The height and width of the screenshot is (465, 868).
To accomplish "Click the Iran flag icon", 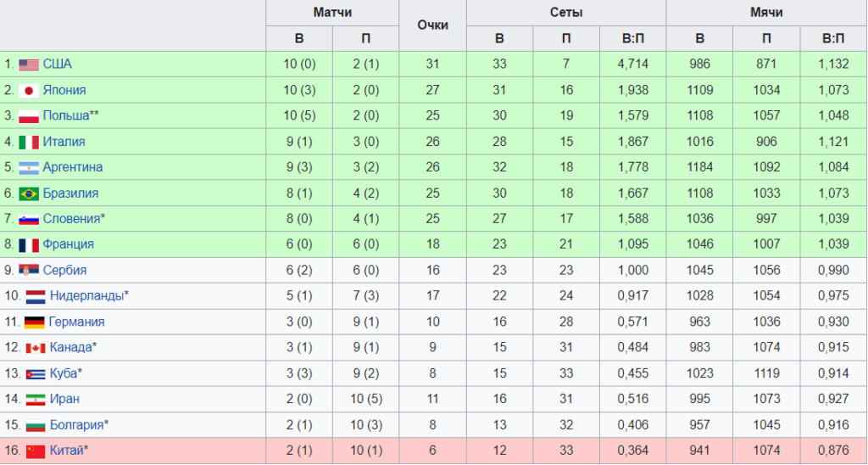I will point(36,400).
